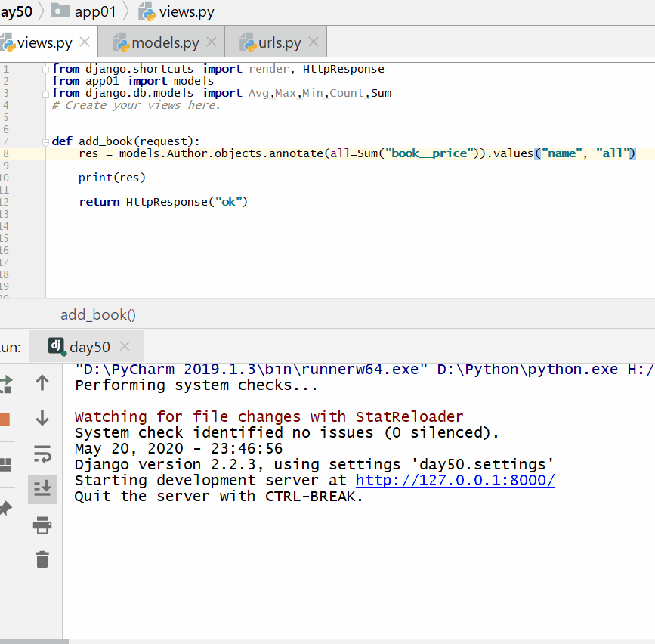Image resolution: width=655 pixels, height=644 pixels.
Task: Click the horizontal scrollbar at bottom of console
Action: pyautogui.click(x=34, y=641)
